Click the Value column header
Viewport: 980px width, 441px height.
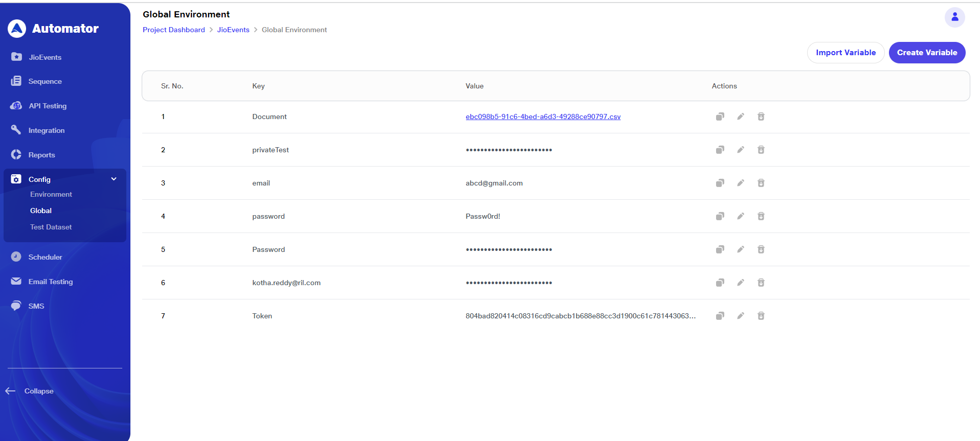tap(475, 86)
